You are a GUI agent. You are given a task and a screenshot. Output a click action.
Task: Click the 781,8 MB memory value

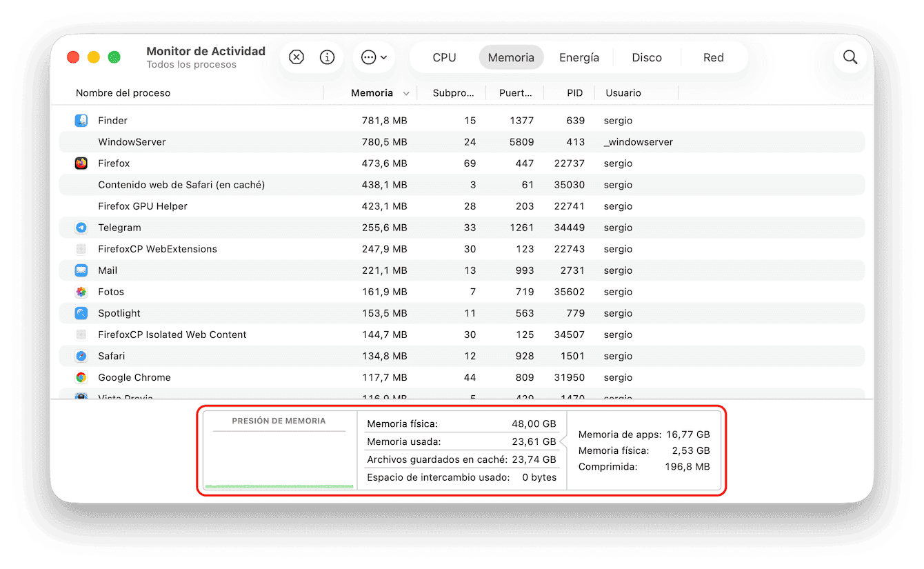pyautogui.click(x=385, y=121)
